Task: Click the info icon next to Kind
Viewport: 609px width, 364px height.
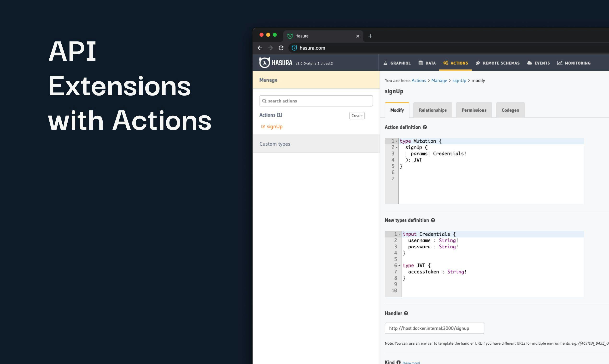Action: (x=398, y=362)
